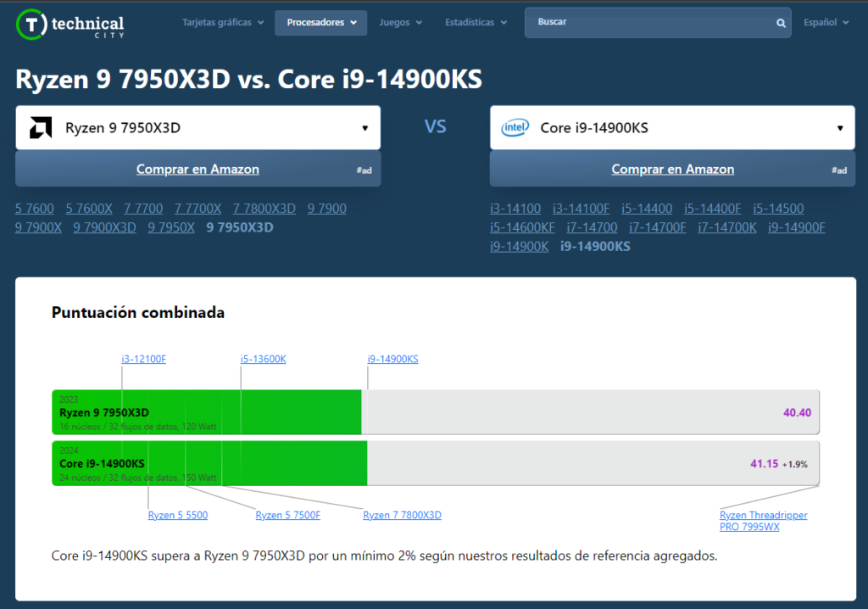Open i7-14700F link
This screenshot has height=609, width=868.
click(658, 228)
